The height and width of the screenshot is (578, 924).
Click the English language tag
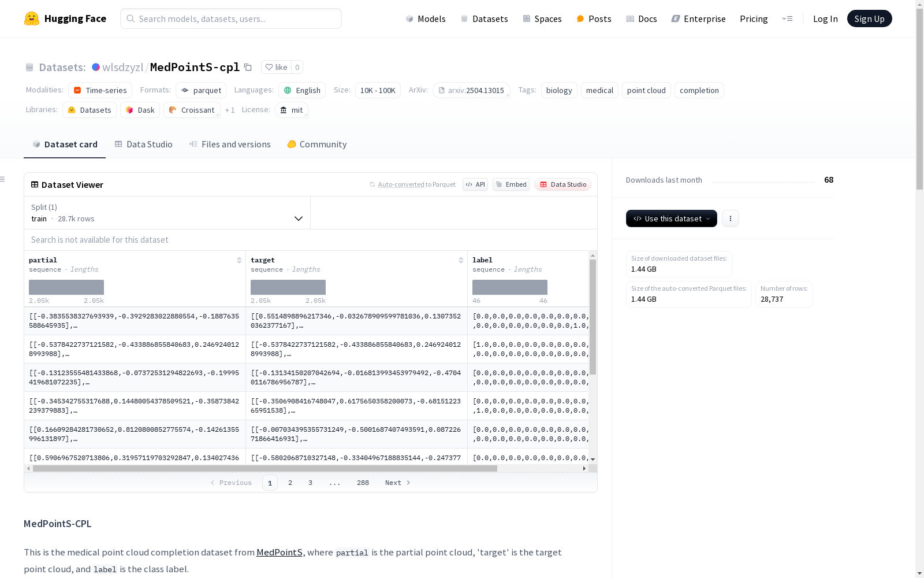coord(302,90)
